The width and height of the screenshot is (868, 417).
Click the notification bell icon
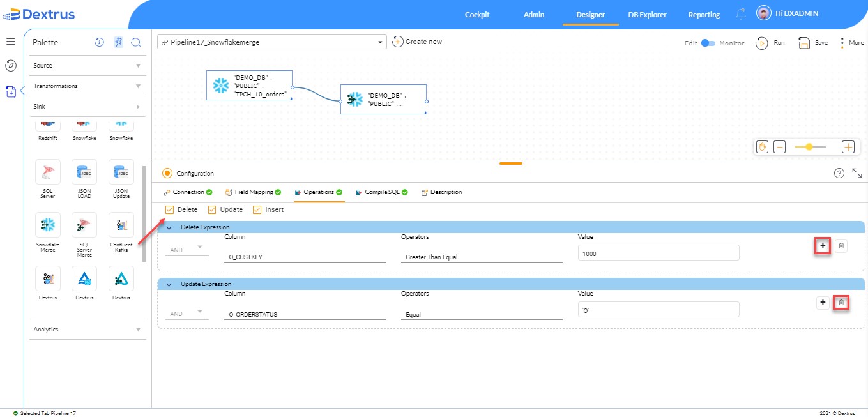click(741, 13)
